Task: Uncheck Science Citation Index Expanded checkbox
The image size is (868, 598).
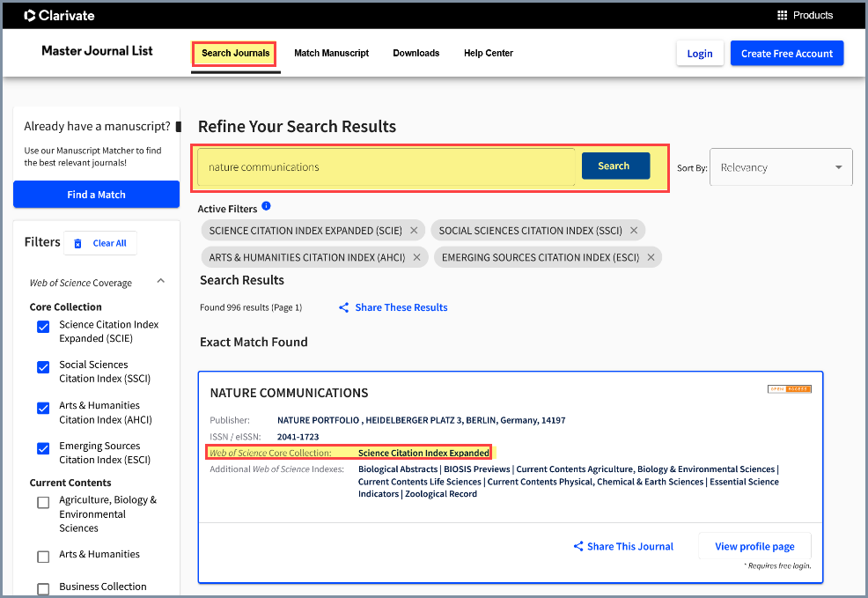Action: tap(43, 327)
